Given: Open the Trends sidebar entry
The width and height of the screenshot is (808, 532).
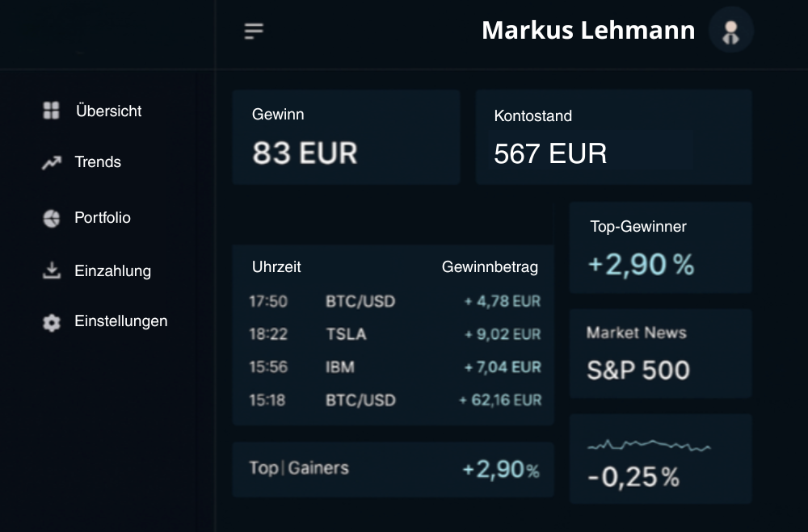Looking at the screenshot, I should coord(99,162).
